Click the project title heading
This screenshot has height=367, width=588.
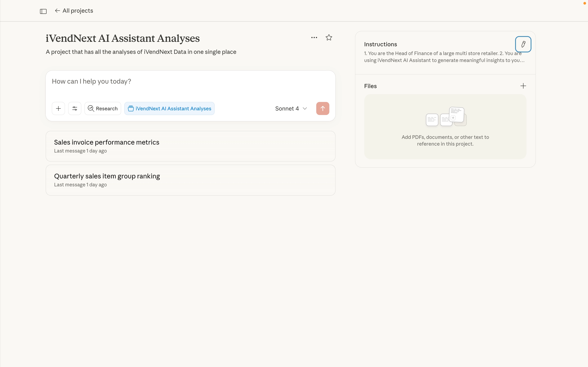click(x=122, y=38)
